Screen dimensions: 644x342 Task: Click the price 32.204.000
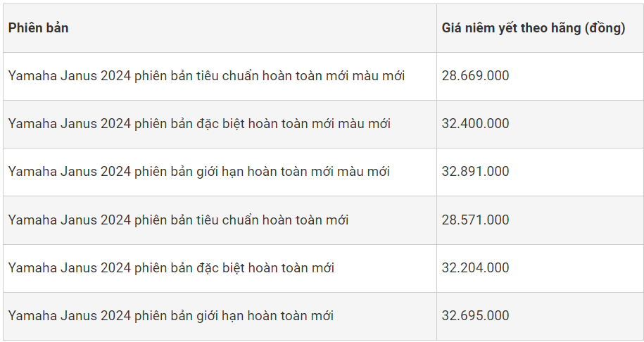[x=475, y=268]
